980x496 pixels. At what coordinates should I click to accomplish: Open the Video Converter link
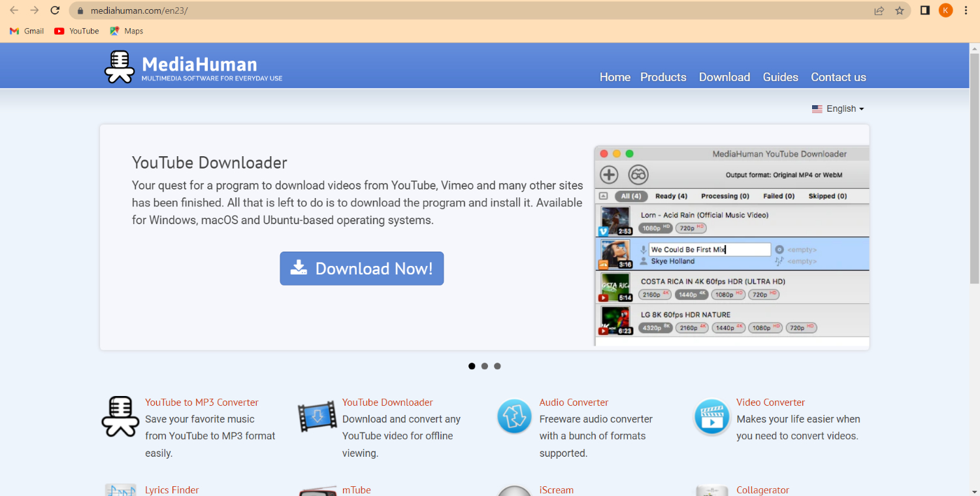tap(770, 403)
